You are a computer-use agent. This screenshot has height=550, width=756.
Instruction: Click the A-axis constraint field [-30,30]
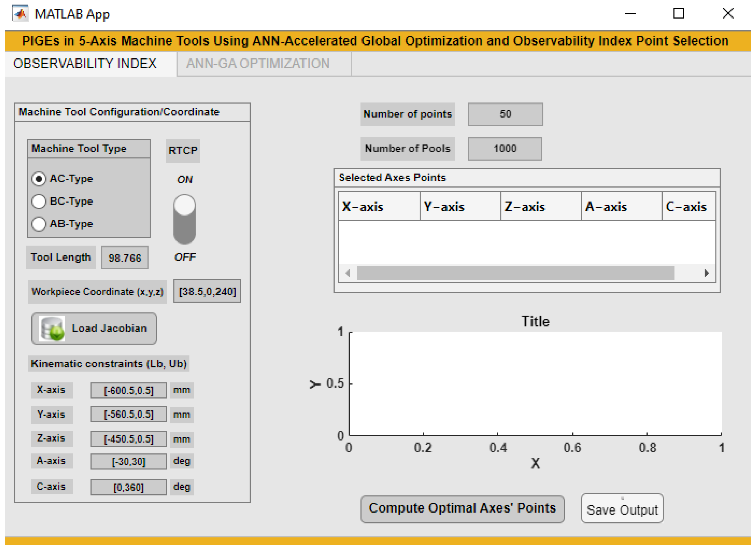(x=129, y=462)
